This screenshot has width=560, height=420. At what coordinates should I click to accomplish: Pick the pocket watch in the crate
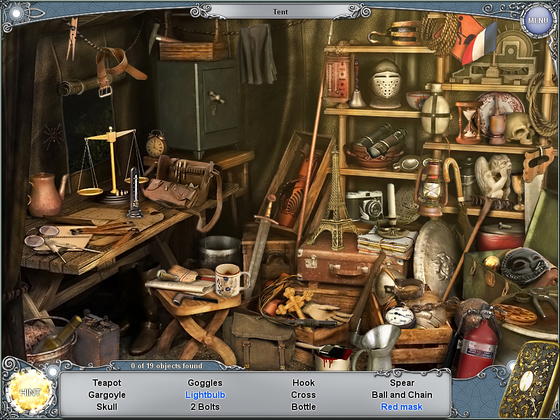pyautogui.click(x=400, y=316)
